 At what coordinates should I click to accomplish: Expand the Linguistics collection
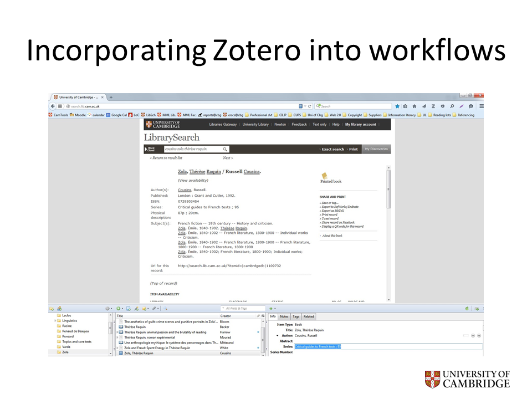pos(55,321)
